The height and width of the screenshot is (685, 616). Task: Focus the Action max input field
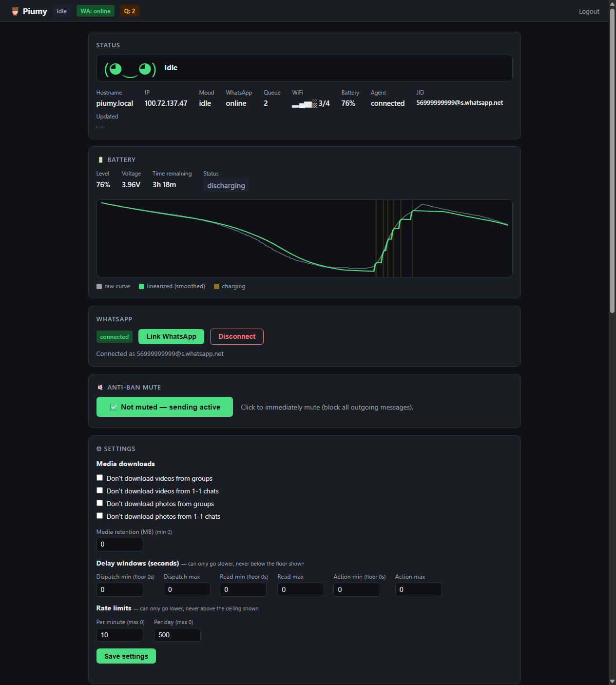click(x=419, y=589)
